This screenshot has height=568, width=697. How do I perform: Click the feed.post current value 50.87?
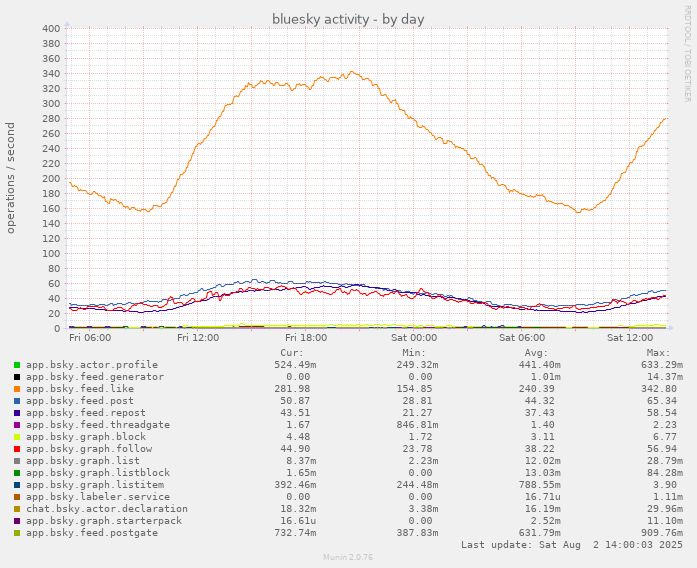(x=295, y=401)
